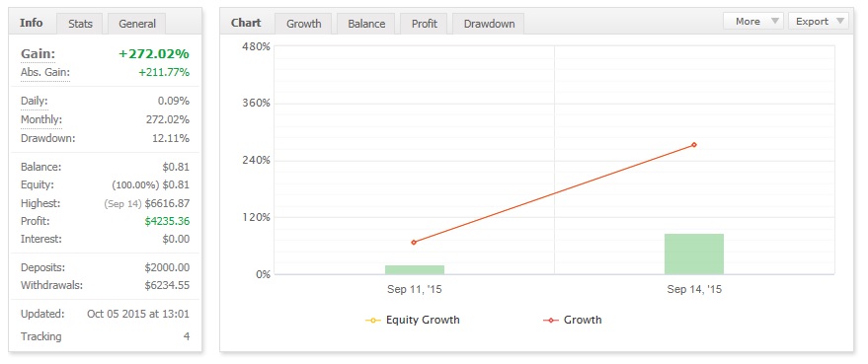This screenshot has height=364, width=868.
Task: View the Drawdown chart tab
Action: tap(489, 24)
